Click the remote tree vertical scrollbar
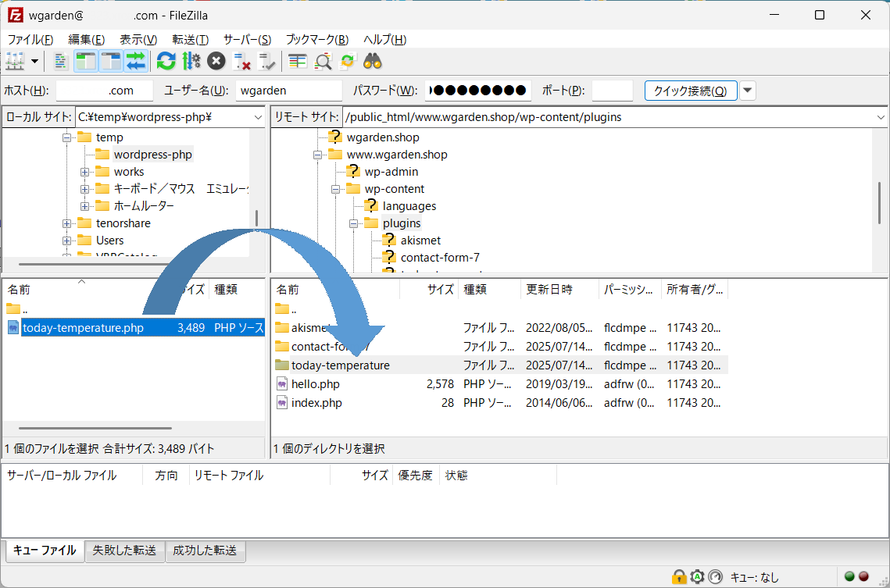Screen dimensions: 890x588 pyautogui.click(x=881, y=203)
